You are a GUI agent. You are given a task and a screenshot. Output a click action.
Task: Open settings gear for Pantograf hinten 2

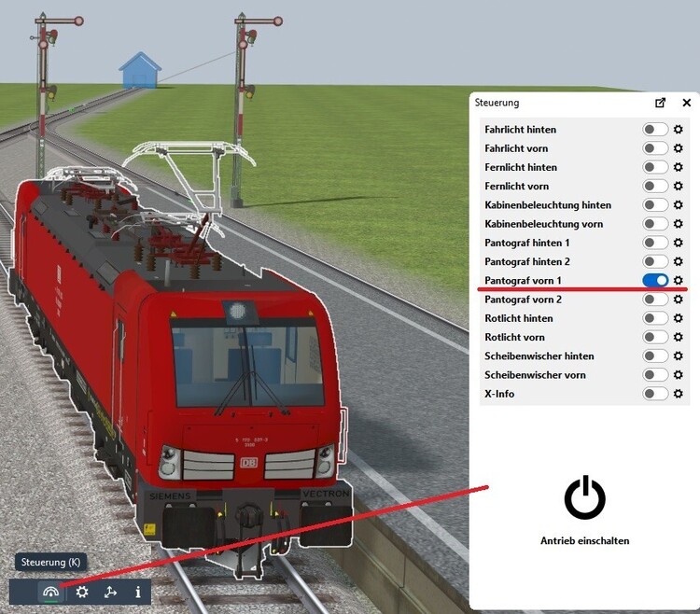tap(679, 261)
